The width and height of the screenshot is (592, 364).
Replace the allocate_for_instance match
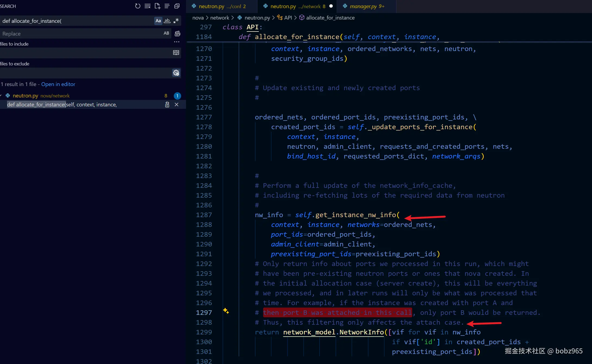click(x=167, y=105)
